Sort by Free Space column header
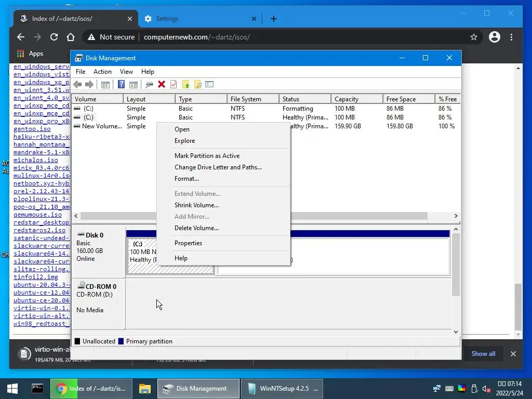Viewport: 532px width, 399px height. point(409,99)
